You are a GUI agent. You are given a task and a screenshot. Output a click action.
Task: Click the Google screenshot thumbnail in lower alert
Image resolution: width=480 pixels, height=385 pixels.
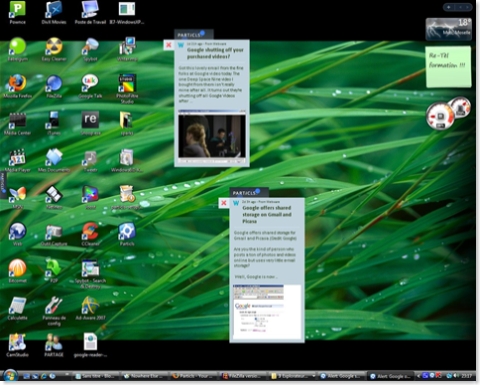point(267,311)
